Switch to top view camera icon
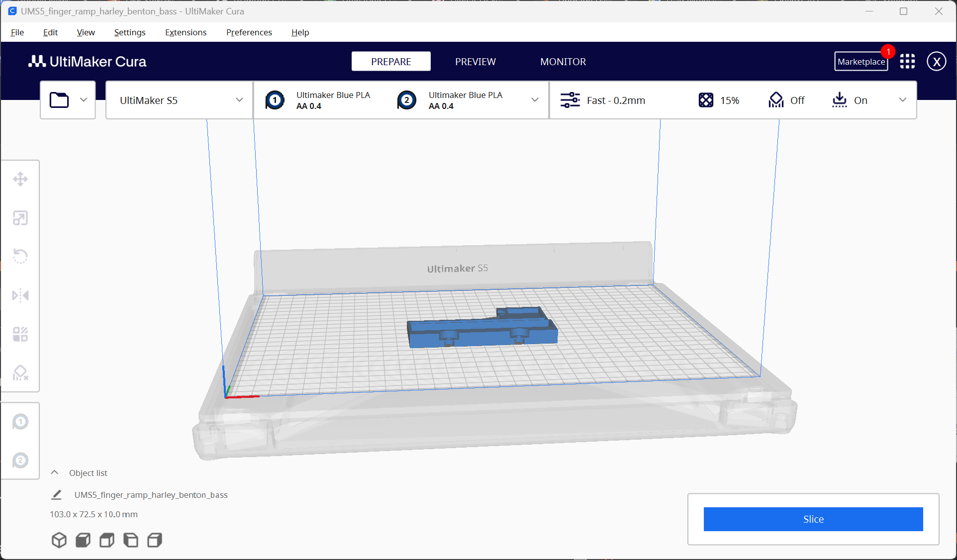This screenshot has height=560, width=957. 107,540
